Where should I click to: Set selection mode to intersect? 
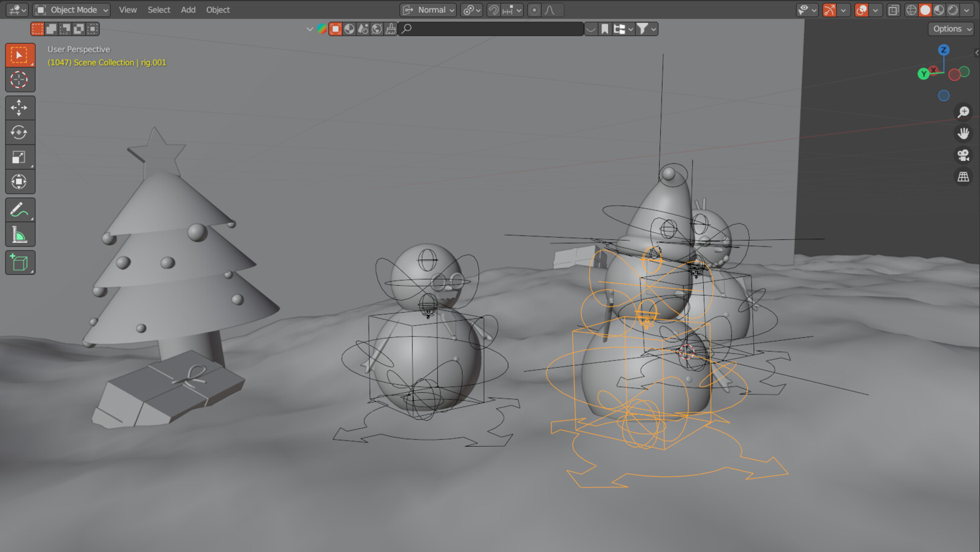tap(92, 29)
